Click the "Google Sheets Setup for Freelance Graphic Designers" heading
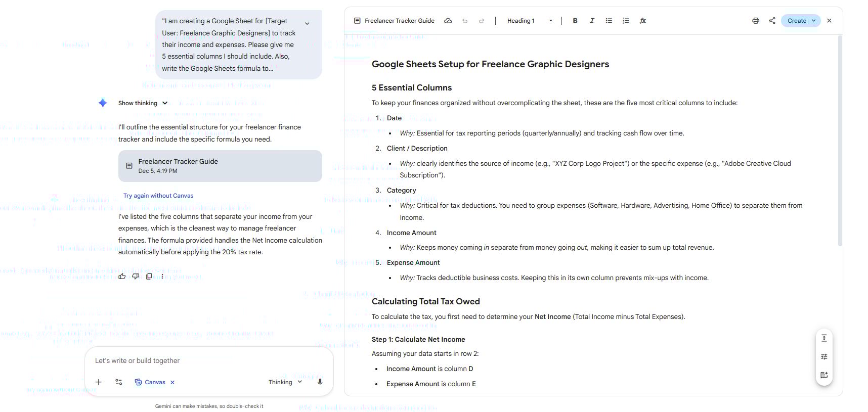This screenshot has height=412, width=868. [490, 64]
